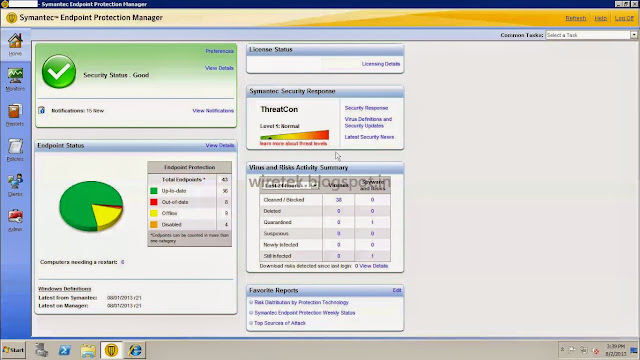This screenshot has width=640, height=360.
Task: Click the ThreatCon level gradient bar
Action: click(x=294, y=135)
